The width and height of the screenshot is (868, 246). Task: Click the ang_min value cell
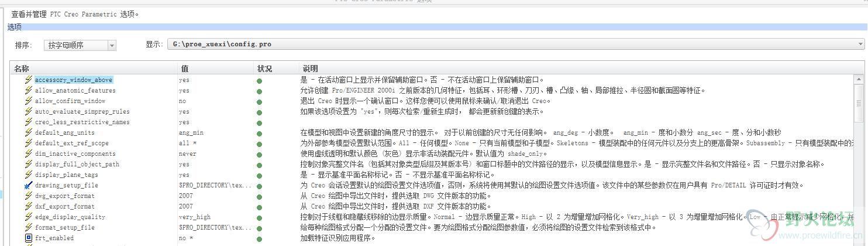click(191, 132)
